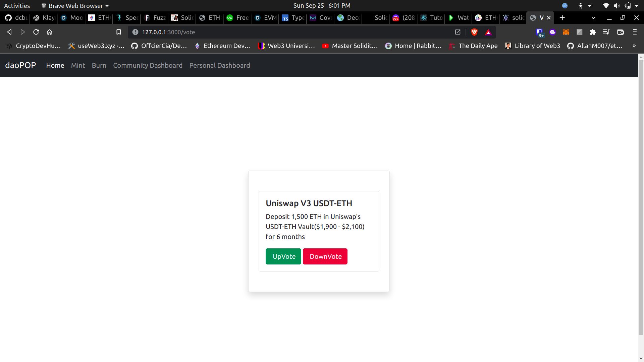Bookmark this page icon
This screenshot has width=644, height=362.
[x=118, y=32]
